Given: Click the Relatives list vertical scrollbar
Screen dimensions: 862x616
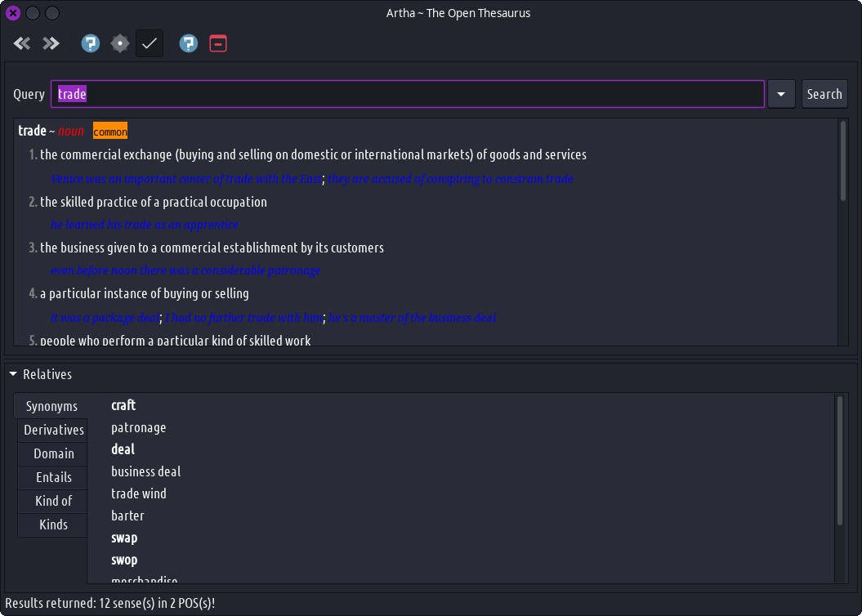Looking at the screenshot, I should (x=839, y=462).
